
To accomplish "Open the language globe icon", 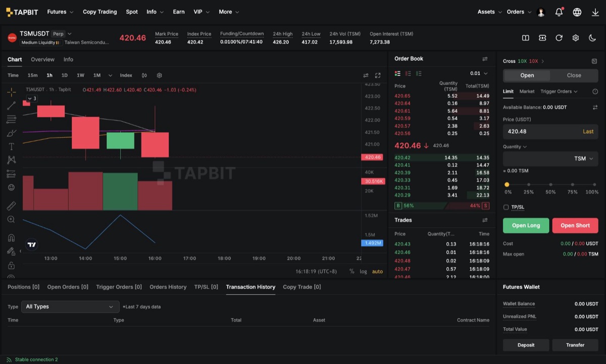I will (x=577, y=12).
